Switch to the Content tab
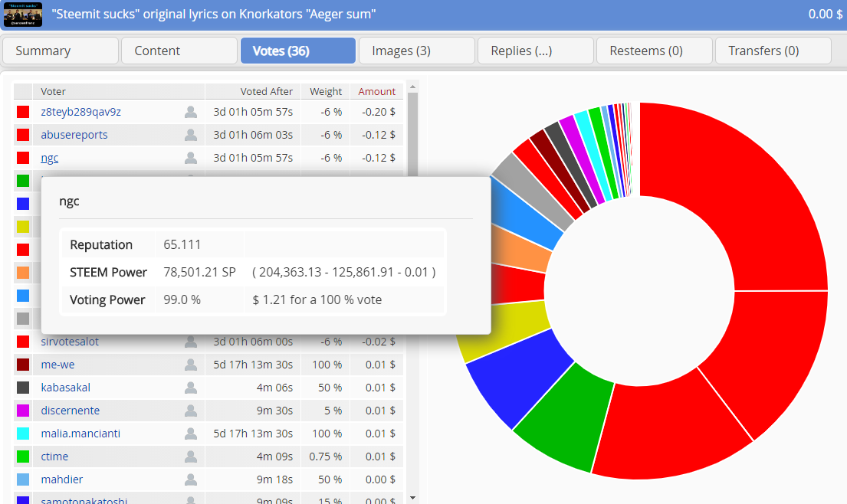 coord(179,51)
